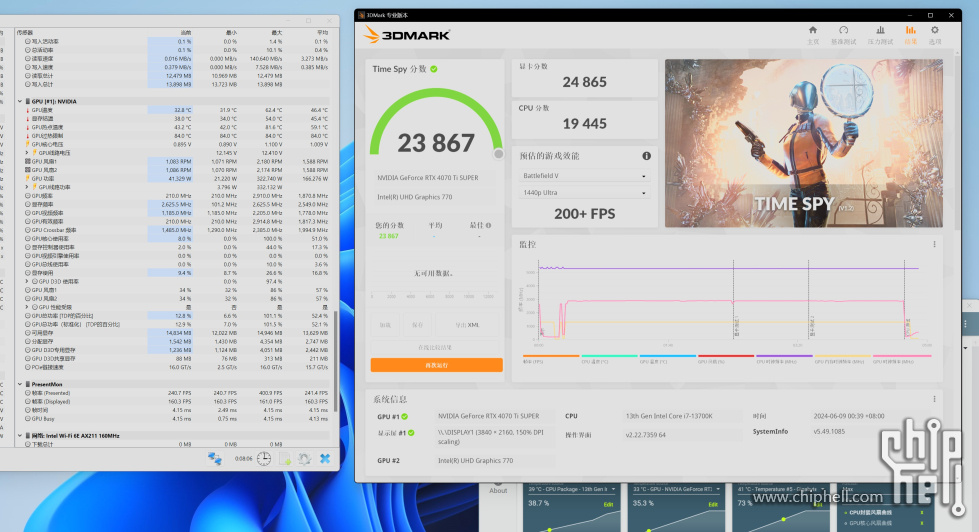Click the display #1 green check icon
This screenshot has height=532, width=979.
click(x=411, y=433)
